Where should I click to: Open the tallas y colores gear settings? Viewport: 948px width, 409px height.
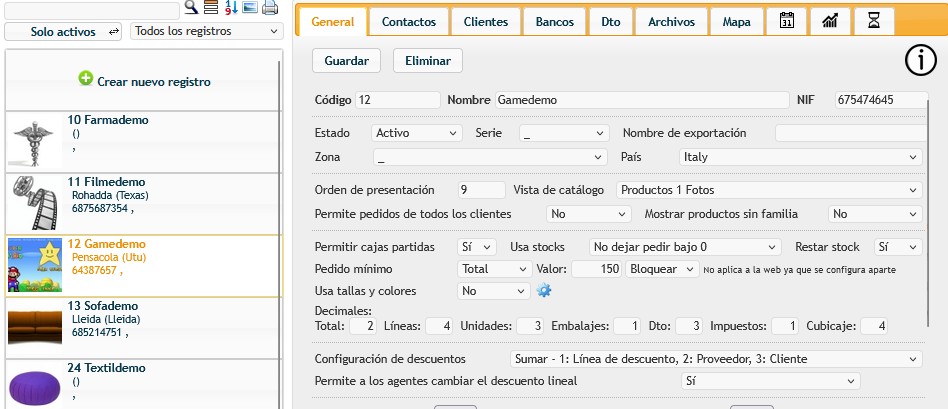(544, 291)
